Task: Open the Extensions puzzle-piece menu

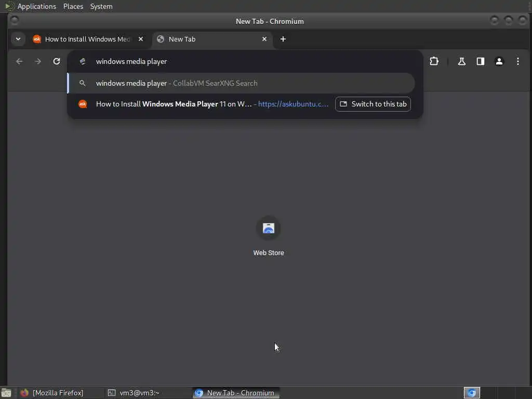Action: pos(434,61)
